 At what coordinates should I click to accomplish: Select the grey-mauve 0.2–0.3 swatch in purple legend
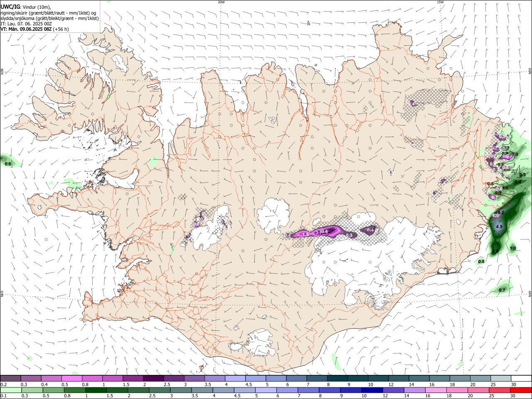10,378
